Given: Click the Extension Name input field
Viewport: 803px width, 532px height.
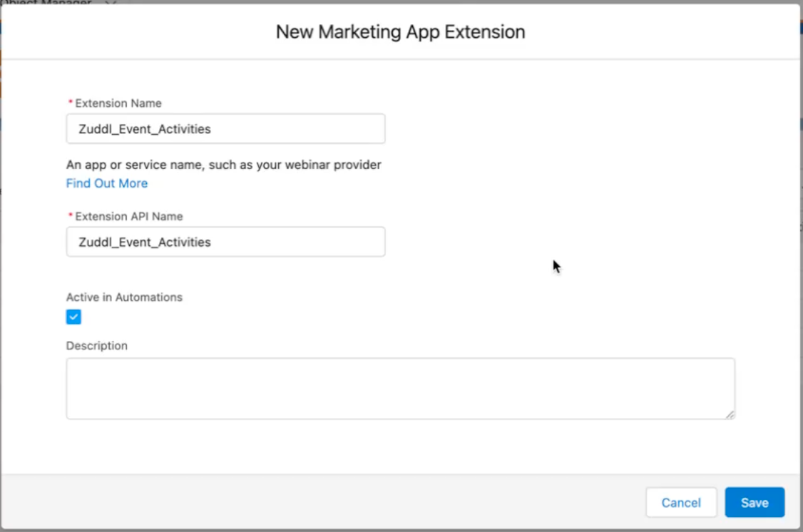Looking at the screenshot, I should [225, 128].
